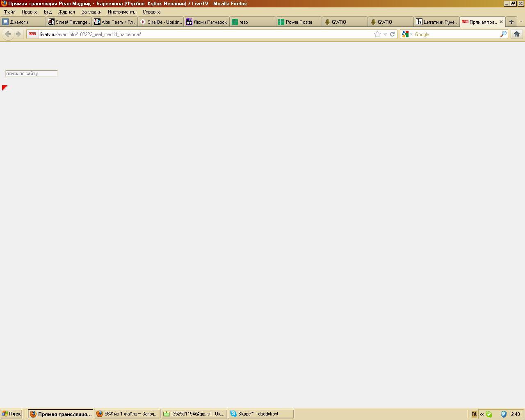This screenshot has width=525, height=420.
Task: Open the Справка menu
Action: tap(151, 12)
